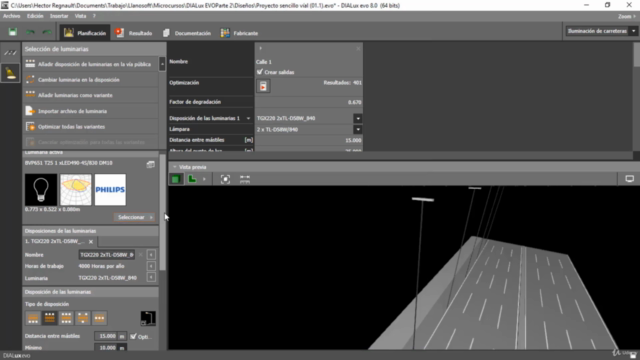Click the Distancia entre mástiles field in left panel
The width and height of the screenshot is (640, 360).
tap(106, 336)
